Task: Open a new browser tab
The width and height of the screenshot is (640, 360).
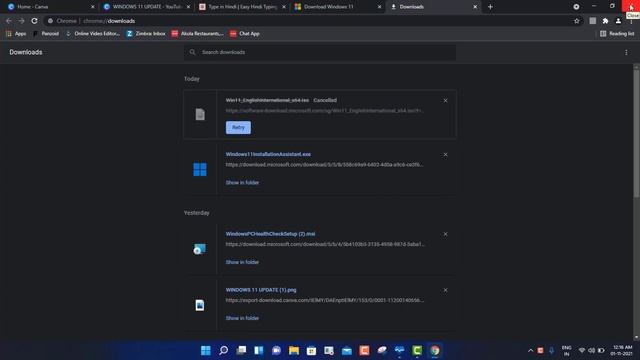Action: point(490,7)
